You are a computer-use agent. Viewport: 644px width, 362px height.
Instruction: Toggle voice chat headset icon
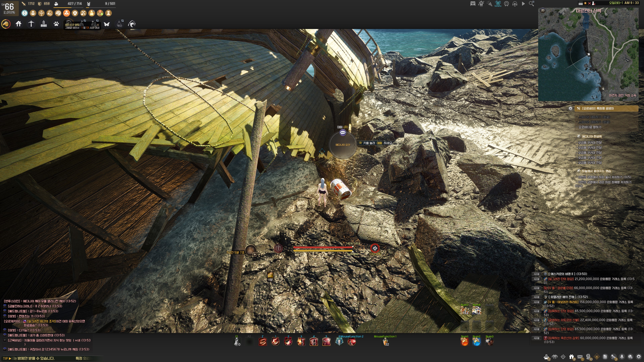[x=515, y=4]
